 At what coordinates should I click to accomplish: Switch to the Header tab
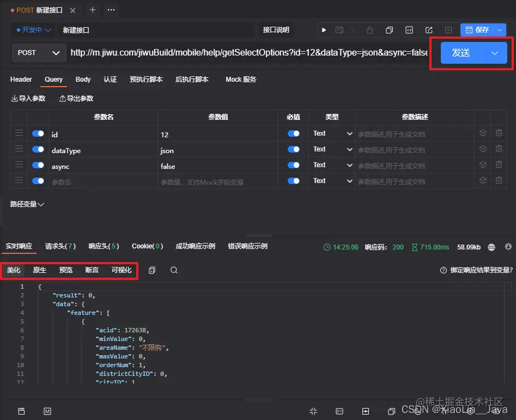21,80
